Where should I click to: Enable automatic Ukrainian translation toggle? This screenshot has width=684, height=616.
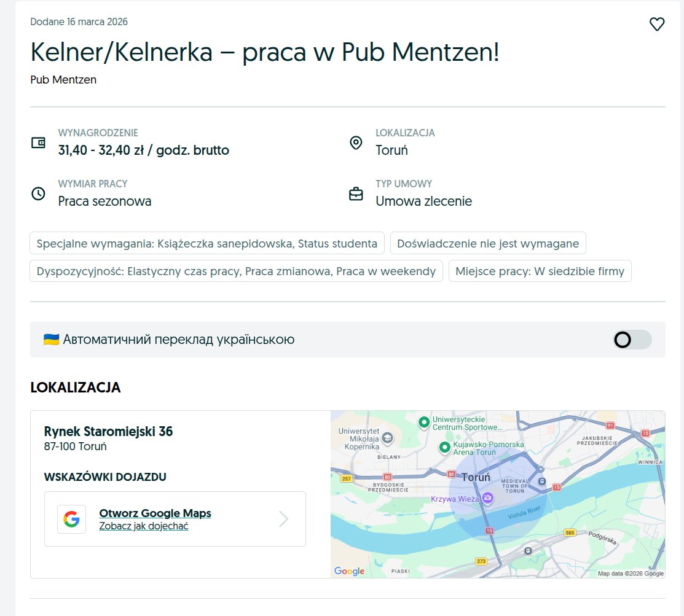632,340
